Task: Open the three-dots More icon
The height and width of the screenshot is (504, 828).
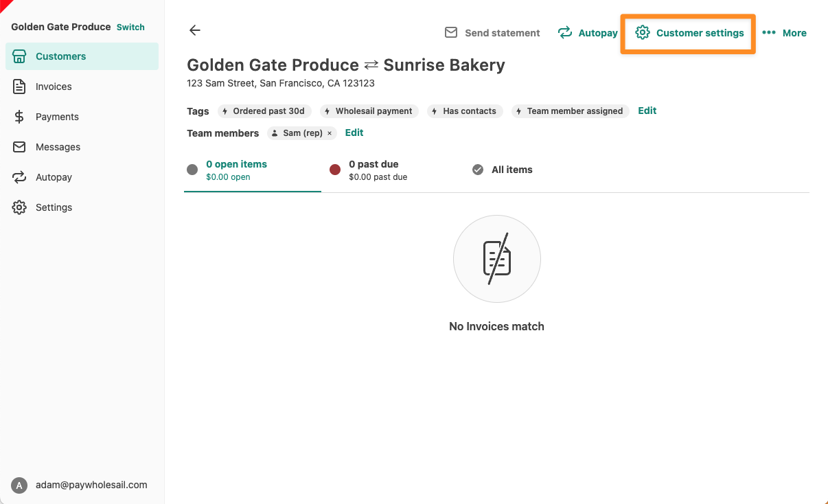Action: pyautogui.click(x=769, y=32)
